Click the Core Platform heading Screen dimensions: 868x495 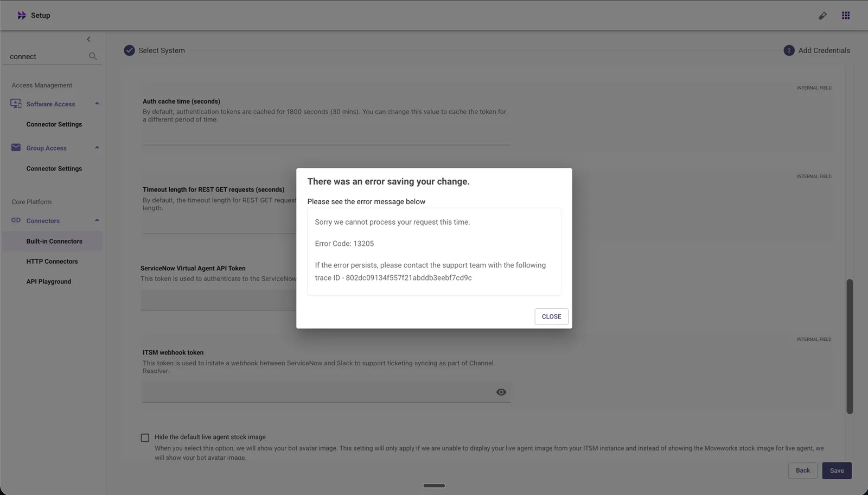[31, 202]
